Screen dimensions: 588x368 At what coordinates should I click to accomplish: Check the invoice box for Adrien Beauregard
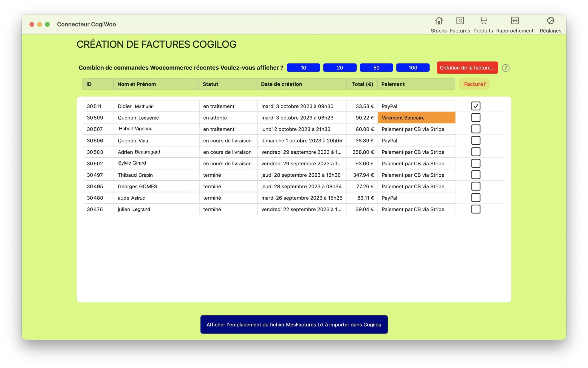pos(476,152)
